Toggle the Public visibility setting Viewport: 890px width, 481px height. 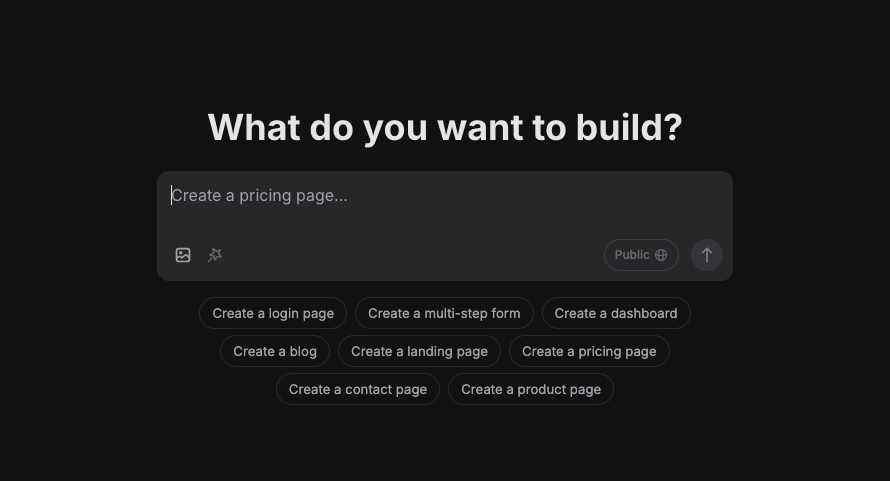641,255
